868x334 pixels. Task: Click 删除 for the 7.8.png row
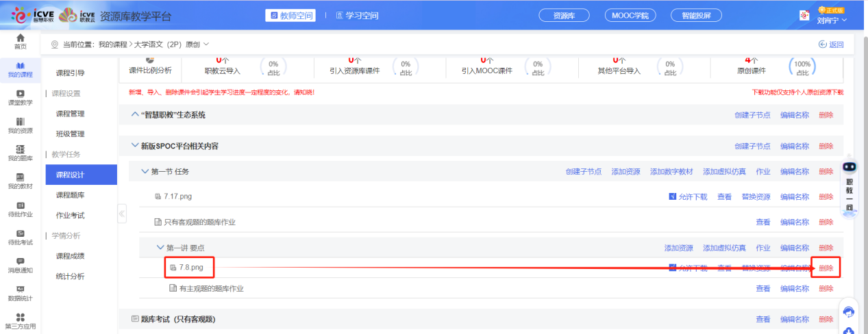[826, 268]
